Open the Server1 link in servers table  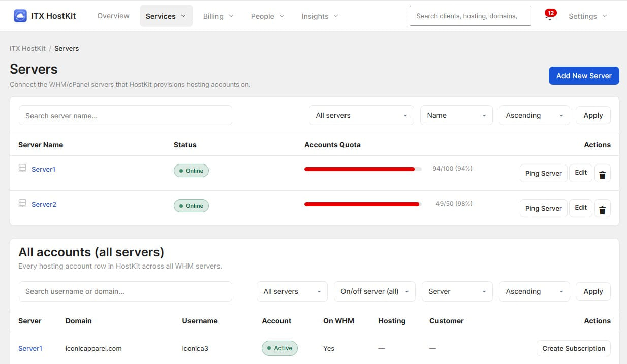coord(43,169)
